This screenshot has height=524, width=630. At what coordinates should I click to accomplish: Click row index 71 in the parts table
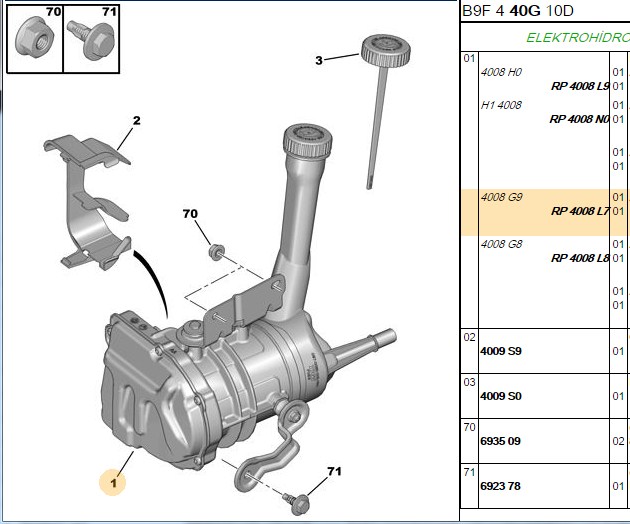coord(469,472)
